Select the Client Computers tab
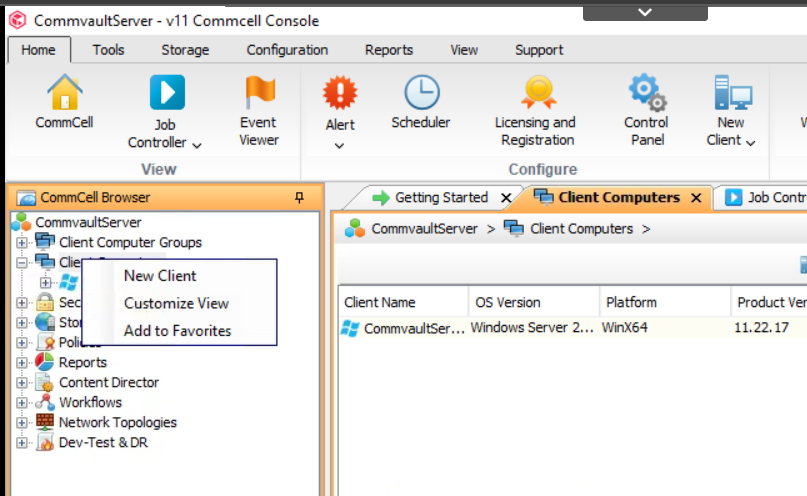Viewport: 807px width, 496px height. (619, 198)
